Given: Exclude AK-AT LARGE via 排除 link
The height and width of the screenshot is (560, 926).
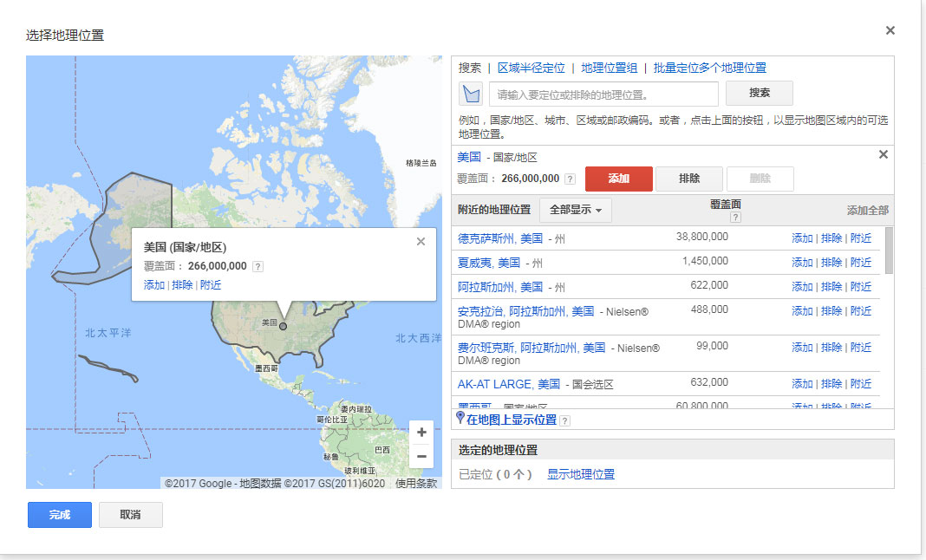Looking at the screenshot, I should click(x=831, y=384).
